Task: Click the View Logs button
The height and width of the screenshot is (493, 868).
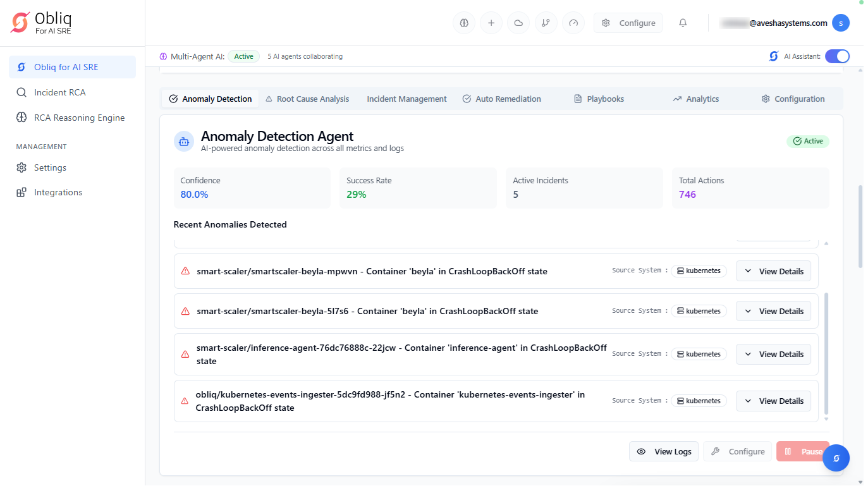Action: pos(664,451)
